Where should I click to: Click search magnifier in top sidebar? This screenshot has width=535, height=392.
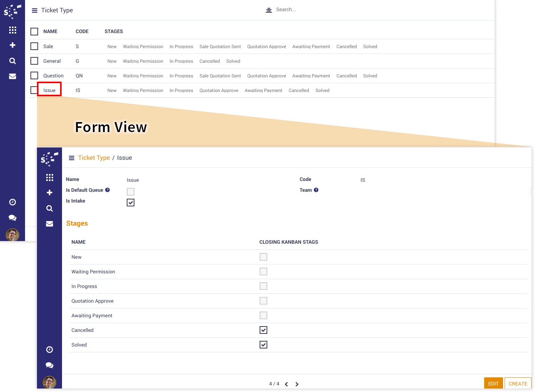pos(12,61)
